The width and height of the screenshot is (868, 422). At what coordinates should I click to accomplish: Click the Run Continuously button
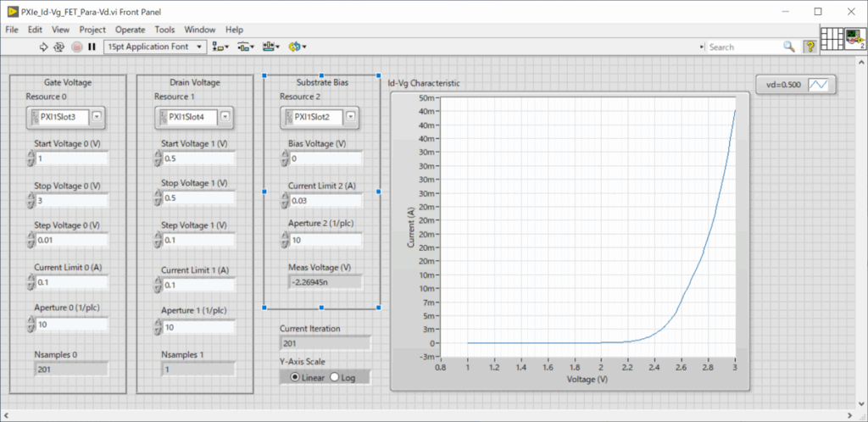[x=60, y=47]
